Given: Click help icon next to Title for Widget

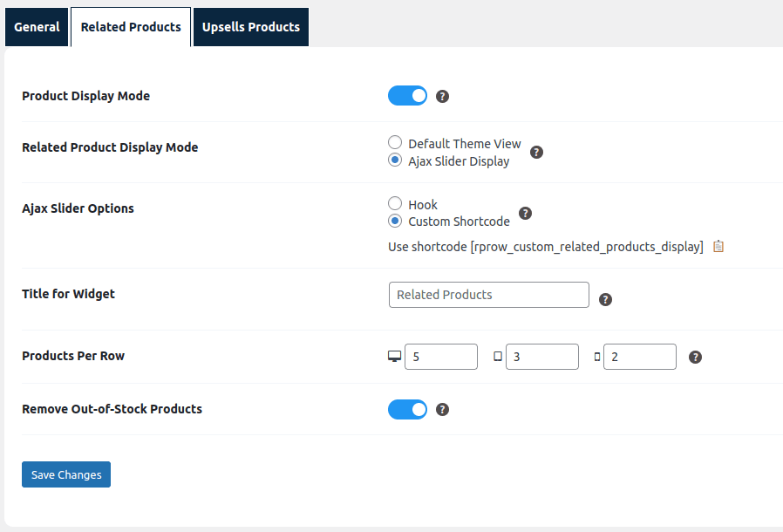Looking at the screenshot, I should 605,299.
